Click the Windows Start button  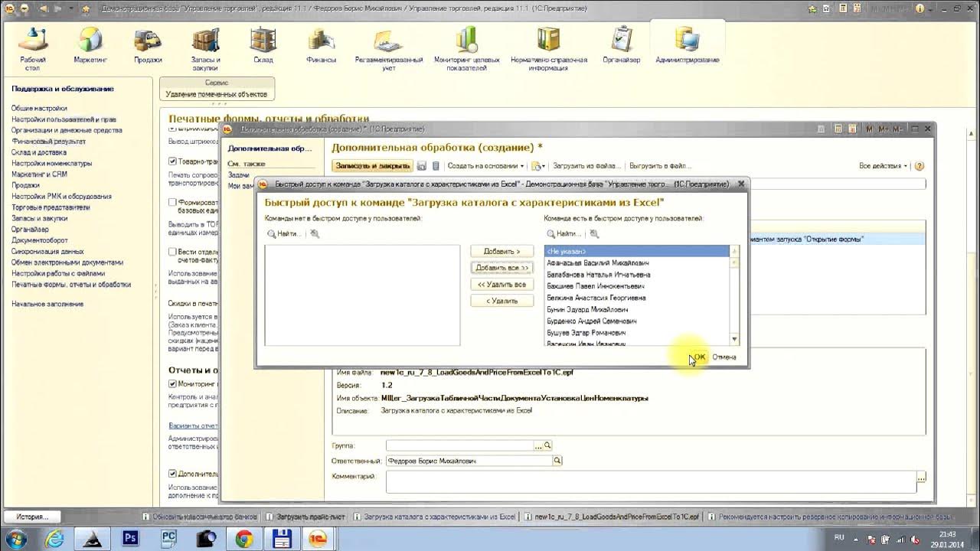(17, 539)
